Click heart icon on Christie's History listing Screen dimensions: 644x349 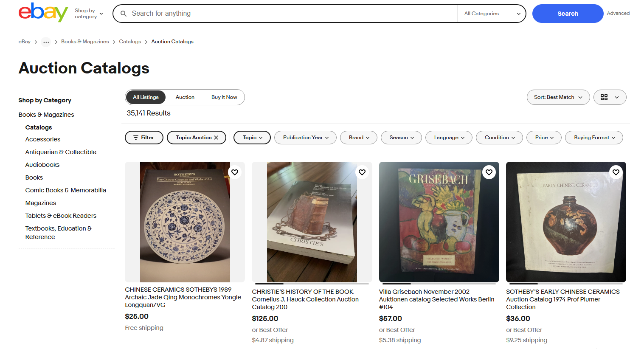362,172
